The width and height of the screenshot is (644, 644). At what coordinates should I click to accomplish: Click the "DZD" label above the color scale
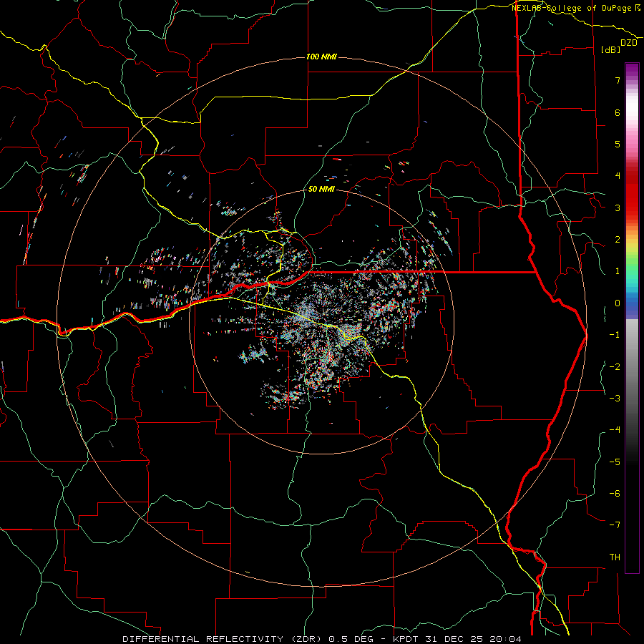[x=629, y=43]
